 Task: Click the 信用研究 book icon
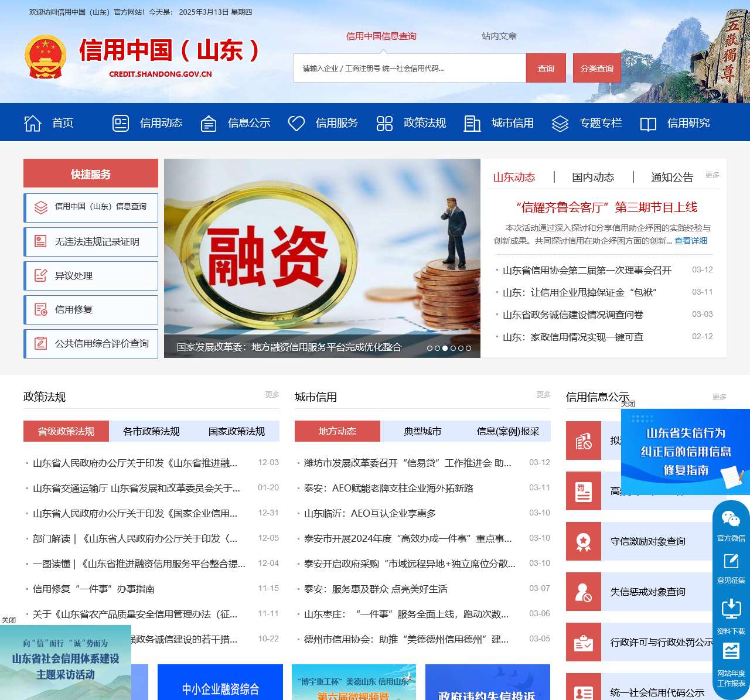click(648, 124)
